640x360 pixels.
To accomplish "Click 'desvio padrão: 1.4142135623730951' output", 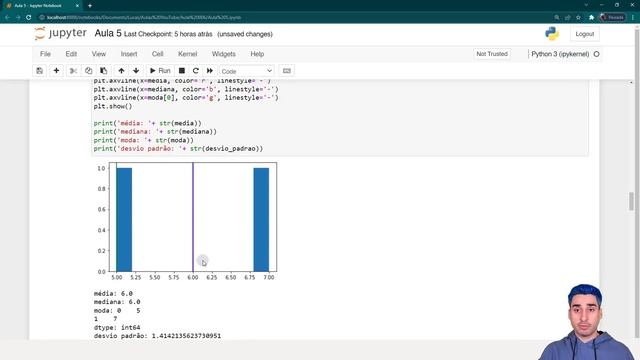I will [157, 336].
